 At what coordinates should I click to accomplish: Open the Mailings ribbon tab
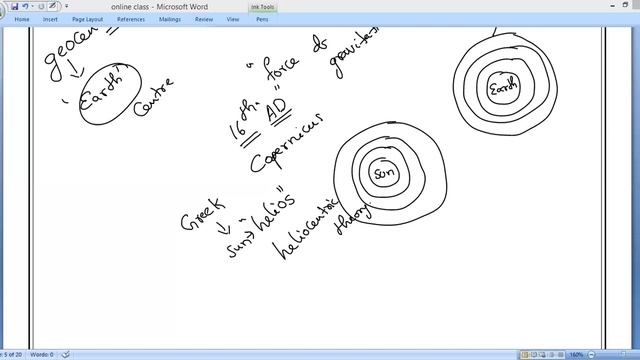tap(170, 19)
